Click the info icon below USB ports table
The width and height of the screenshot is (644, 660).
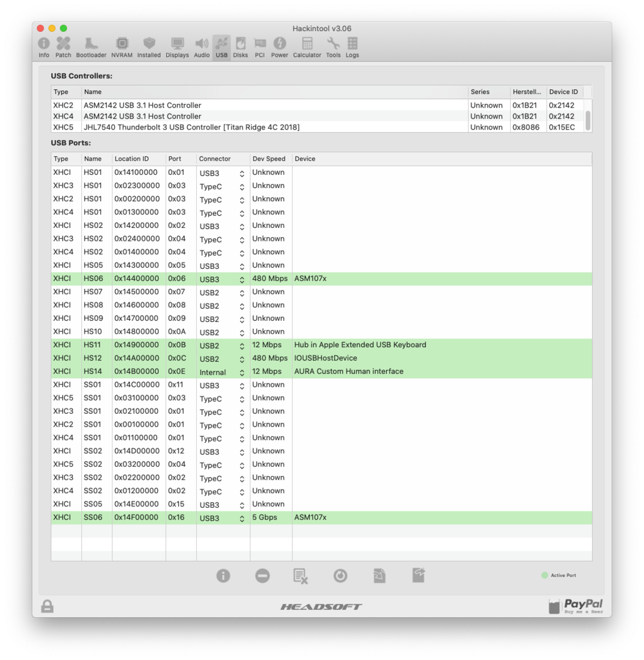pyautogui.click(x=223, y=576)
